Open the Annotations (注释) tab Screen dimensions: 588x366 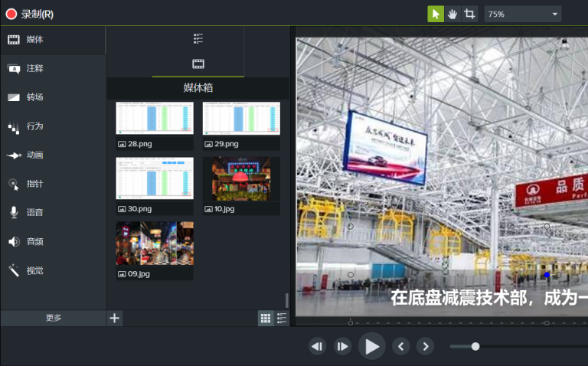[x=52, y=68]
